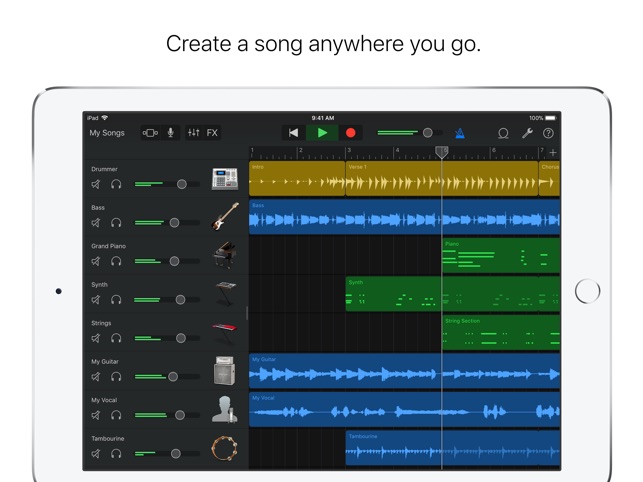This screenshot has height=482, width=643.
Task: Select the Verse 1 drummer region
Action: 442,178
